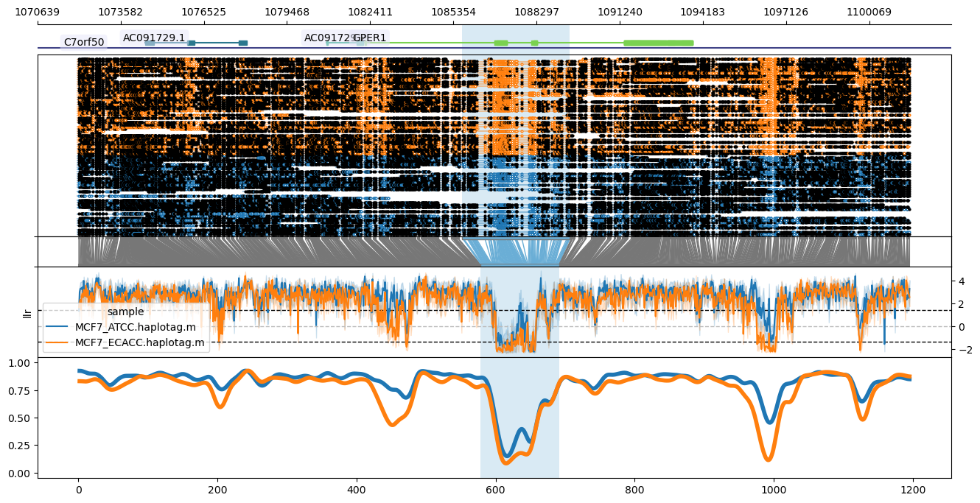Click the green exon inside the shaded highlight region
Screen dimensions: 980x503
(x=501, y=43)
